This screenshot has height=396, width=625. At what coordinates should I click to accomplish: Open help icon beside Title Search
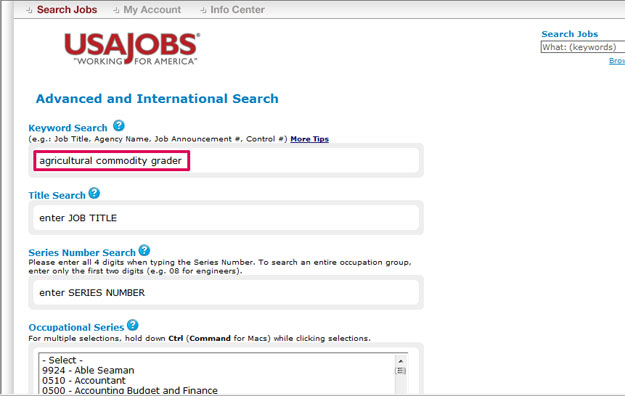pos(94,193)
